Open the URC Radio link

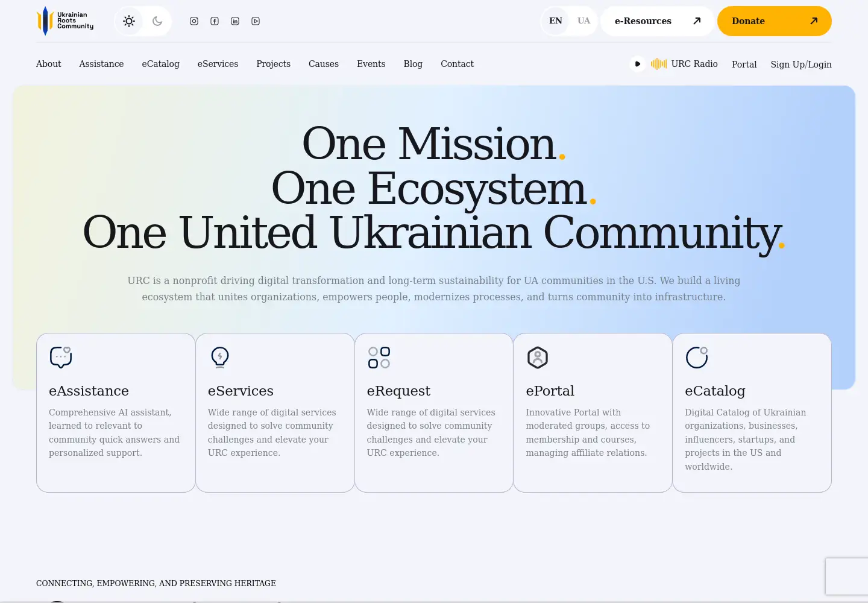point(694,64)
